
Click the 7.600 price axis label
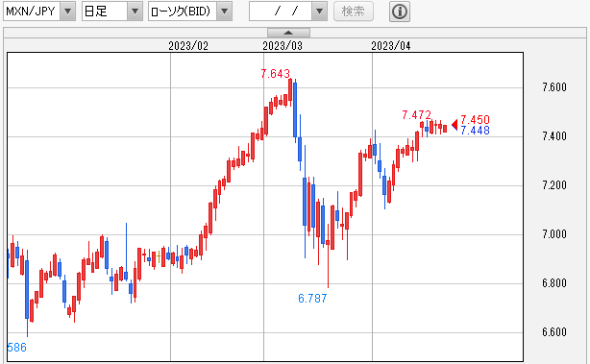pyautogui.click(x=554, y=87)
